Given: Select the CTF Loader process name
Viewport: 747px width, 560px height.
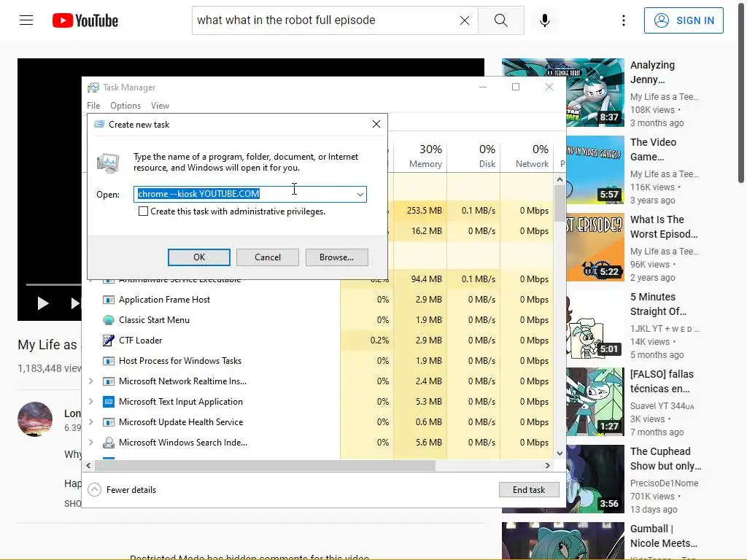Looking at the screenshot, I should (141, 341).
